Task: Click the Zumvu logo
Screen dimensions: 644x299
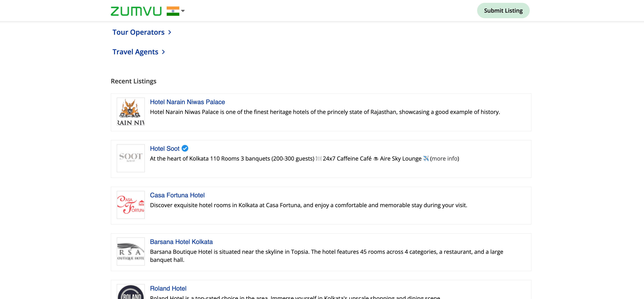Action: click(x=136, y=11)
